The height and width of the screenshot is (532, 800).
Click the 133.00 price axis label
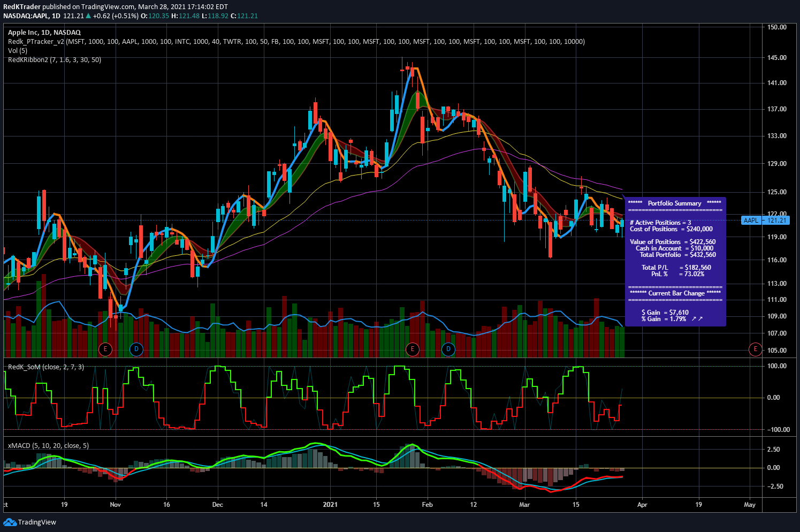click(777, 136)
